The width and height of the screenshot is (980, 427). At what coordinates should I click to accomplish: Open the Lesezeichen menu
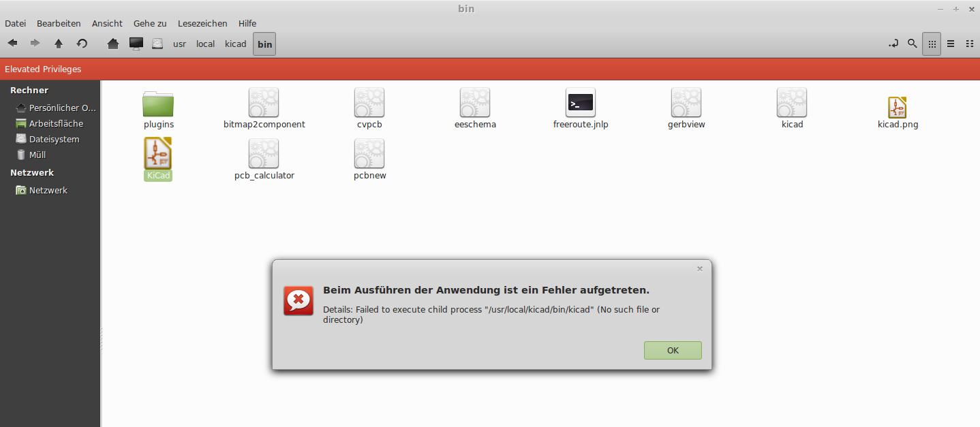tap(202, 23)
